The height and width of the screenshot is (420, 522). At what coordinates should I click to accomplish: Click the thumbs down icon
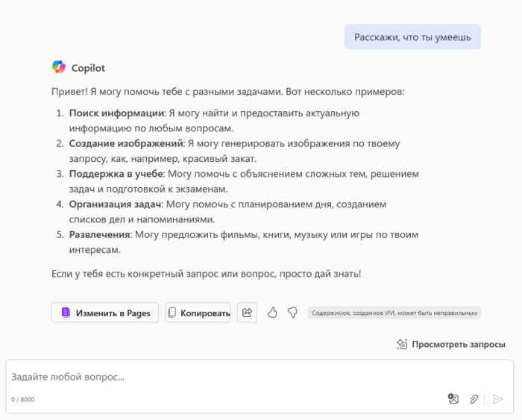click(292, 313)
